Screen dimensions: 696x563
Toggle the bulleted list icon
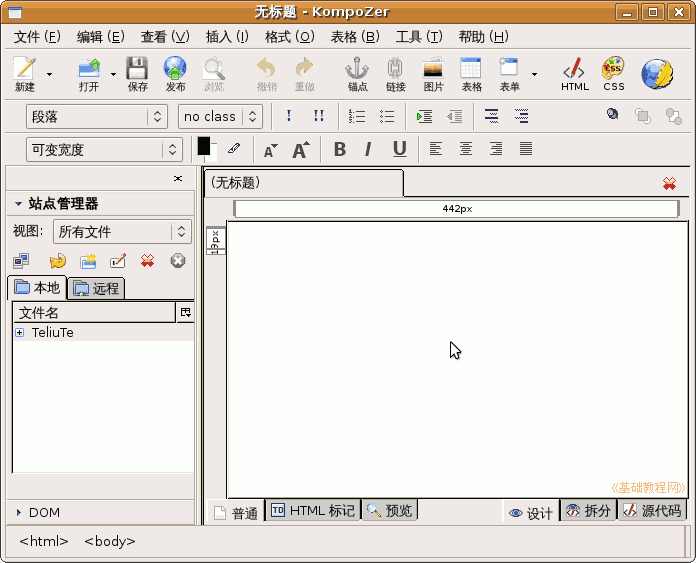pos(387,116)
